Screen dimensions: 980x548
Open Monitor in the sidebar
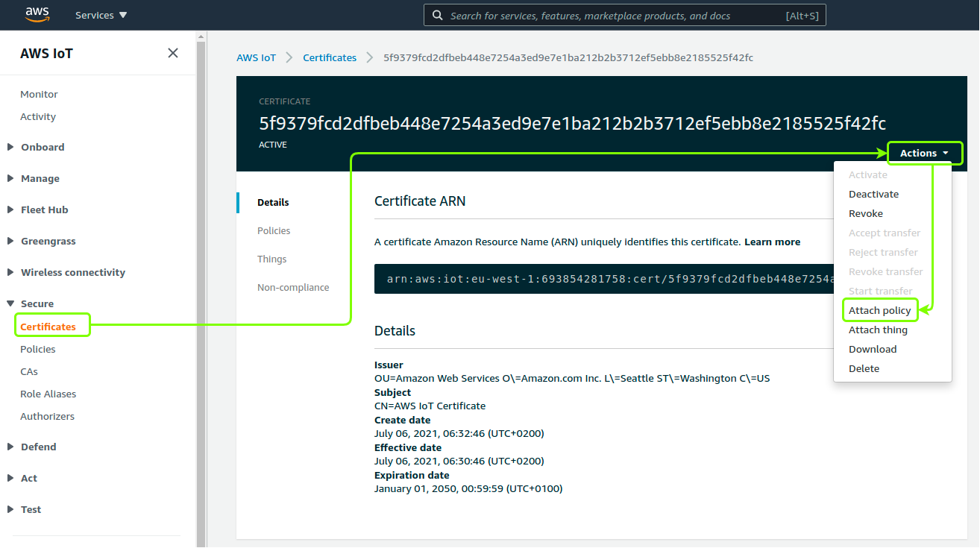pyautogui.click(x=39, y=94)
